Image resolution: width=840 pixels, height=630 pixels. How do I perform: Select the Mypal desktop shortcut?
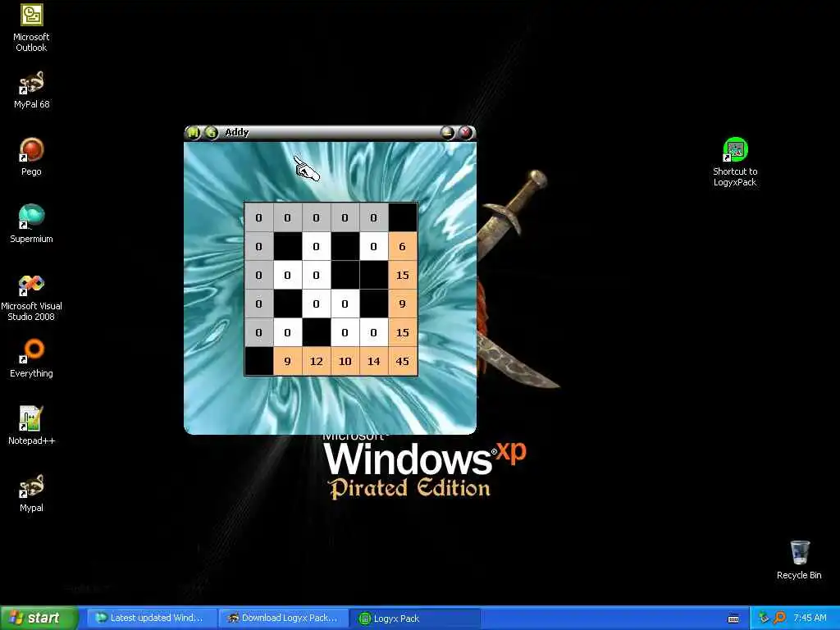(31, 493)
